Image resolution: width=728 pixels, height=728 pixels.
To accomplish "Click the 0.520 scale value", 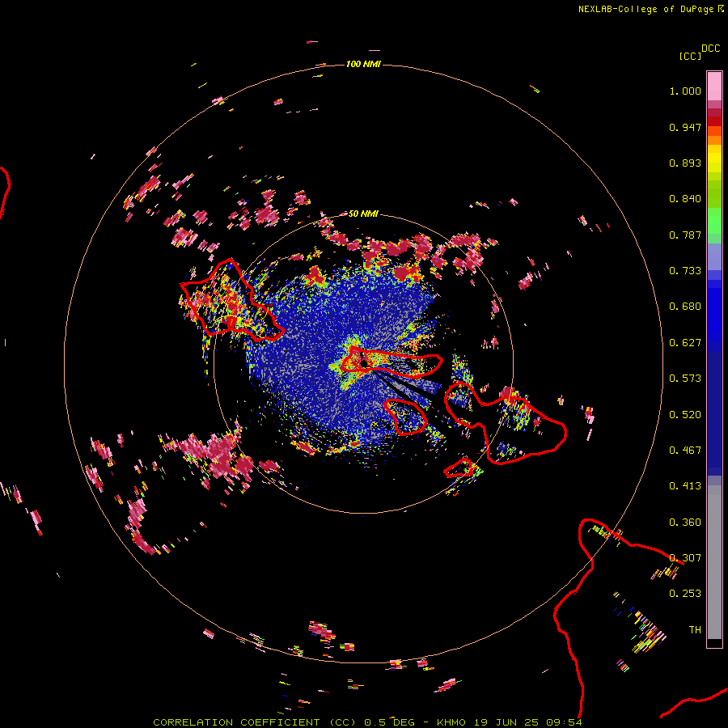I will [685, 415].
